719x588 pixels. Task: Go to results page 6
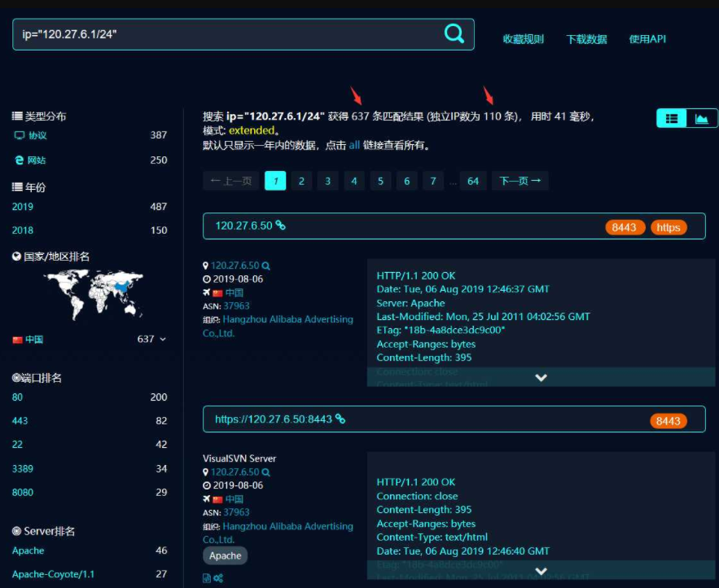pos(407,181)
